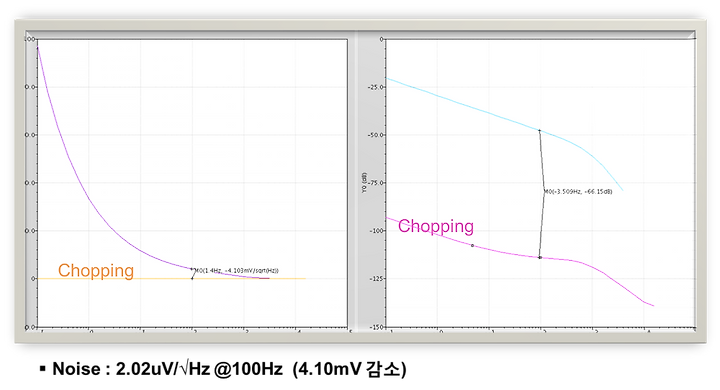Click the -100 y-axis tick label
720x390 pixels.
(377, 231)
